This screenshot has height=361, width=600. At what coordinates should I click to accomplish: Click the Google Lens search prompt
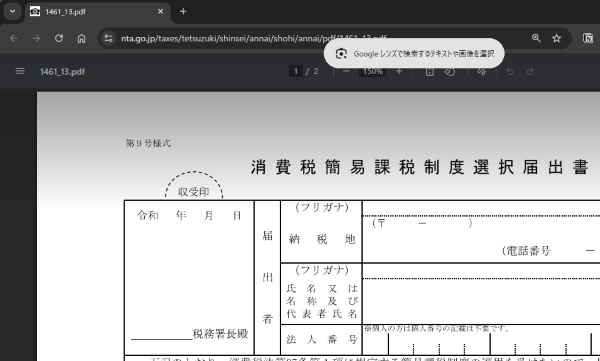(x=414, y=54)
